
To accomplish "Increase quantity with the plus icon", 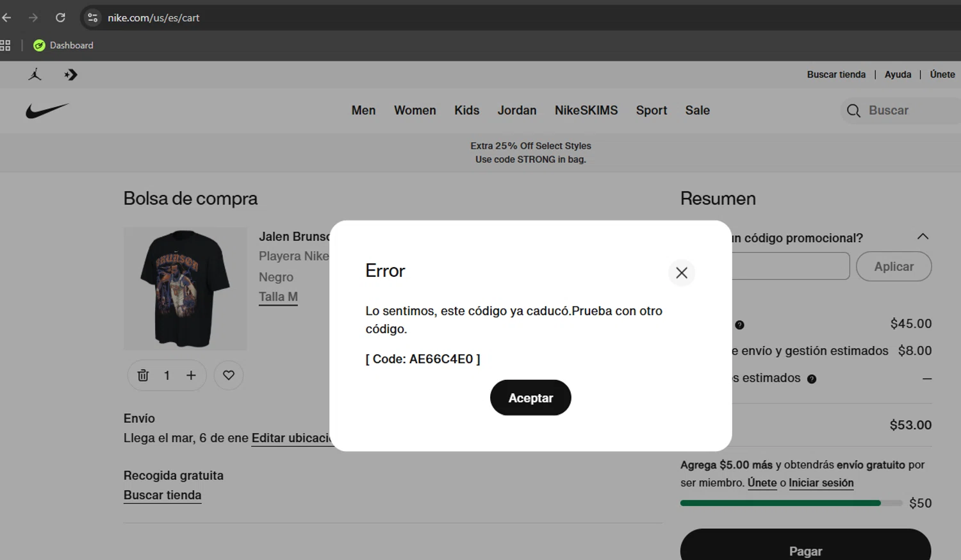I will (x=191, y=375).
